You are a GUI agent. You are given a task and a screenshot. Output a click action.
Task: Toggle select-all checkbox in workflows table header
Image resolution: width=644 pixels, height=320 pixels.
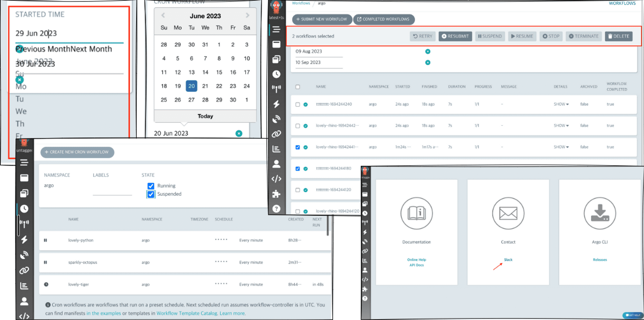(298, 87)
